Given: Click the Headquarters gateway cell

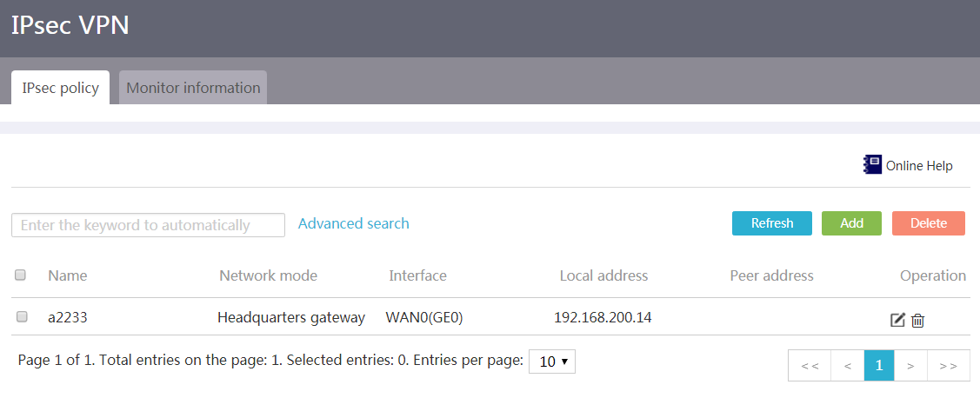Looking at the screenshot, I should (291, 317).
